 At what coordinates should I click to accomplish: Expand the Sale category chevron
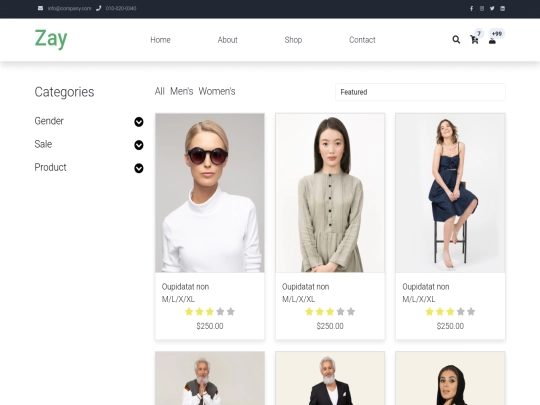click(139, 145)
